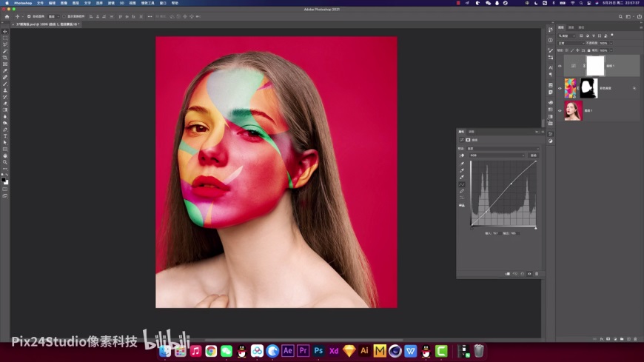Image resolution: width=644 pixels, height=362 pixels.
Task: Select the Crop tool
Action: click(5, 58)
